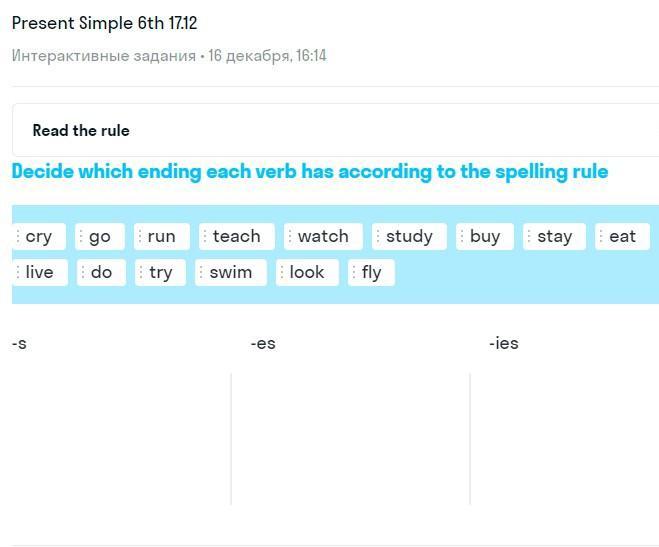Choose the 'eat' word chip

click(x=622, y=236)
